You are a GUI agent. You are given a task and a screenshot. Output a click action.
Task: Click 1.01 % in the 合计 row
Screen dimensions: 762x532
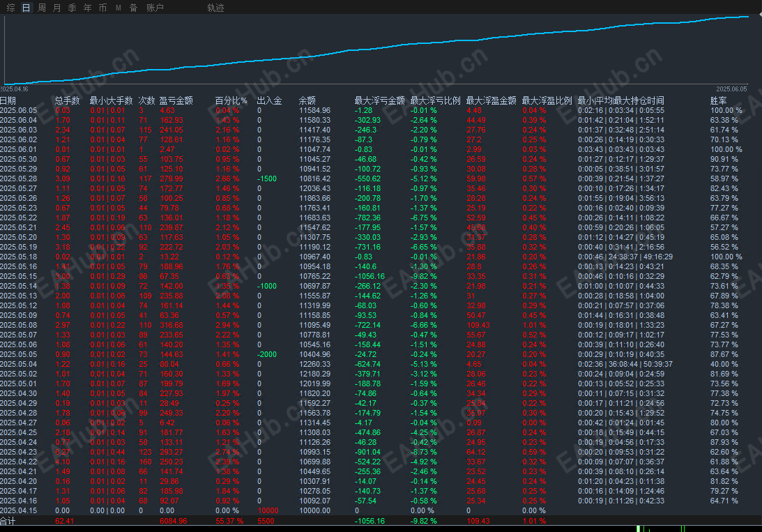click(534, 521)
